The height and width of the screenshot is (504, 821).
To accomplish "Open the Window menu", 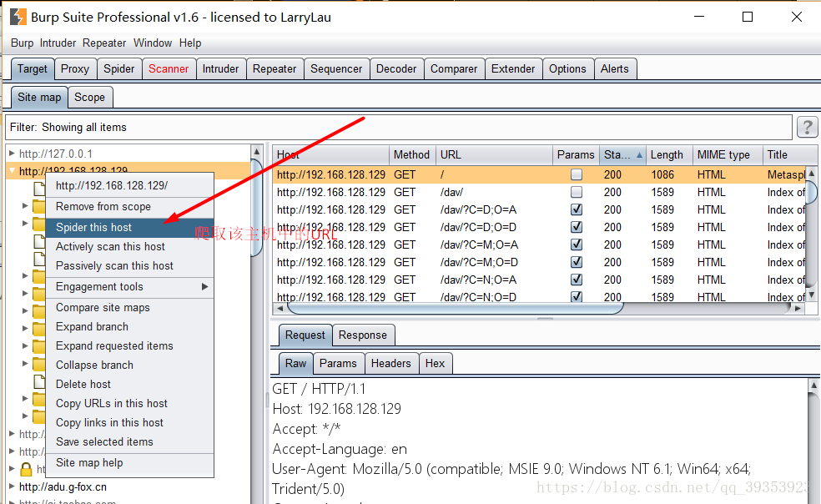I will click(x=153, y=43).
